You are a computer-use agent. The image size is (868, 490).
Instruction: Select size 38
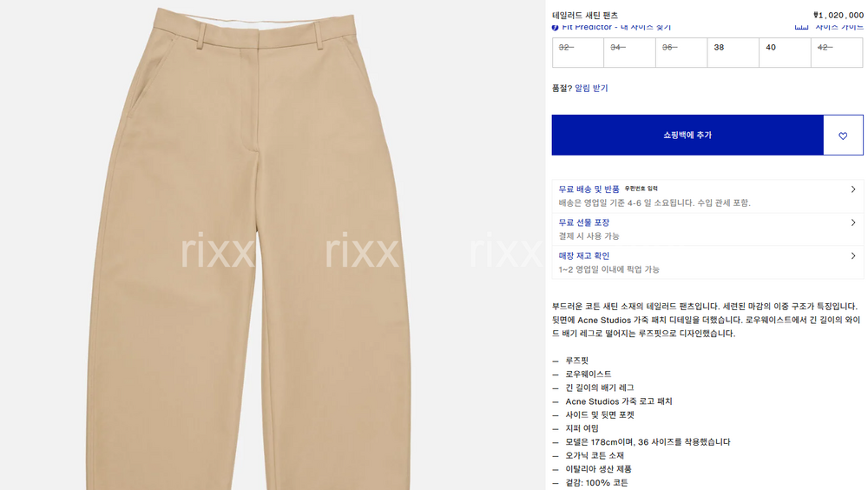click(733, 53)
